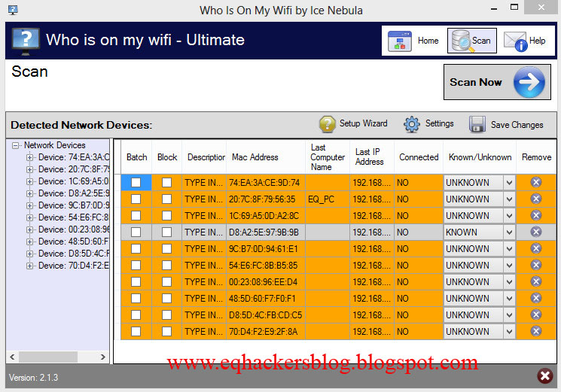Image resolution: width=561 pixels, height=392 pixels.
Task: Check Batch box for 74:EA:3A:CE:9D:74
Action: tap(136, 183)
